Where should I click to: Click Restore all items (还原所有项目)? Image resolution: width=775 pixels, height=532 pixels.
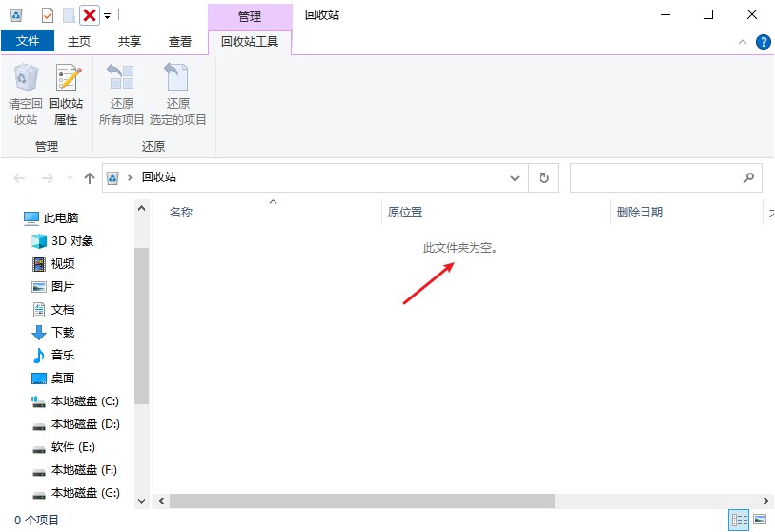(121, 94)
